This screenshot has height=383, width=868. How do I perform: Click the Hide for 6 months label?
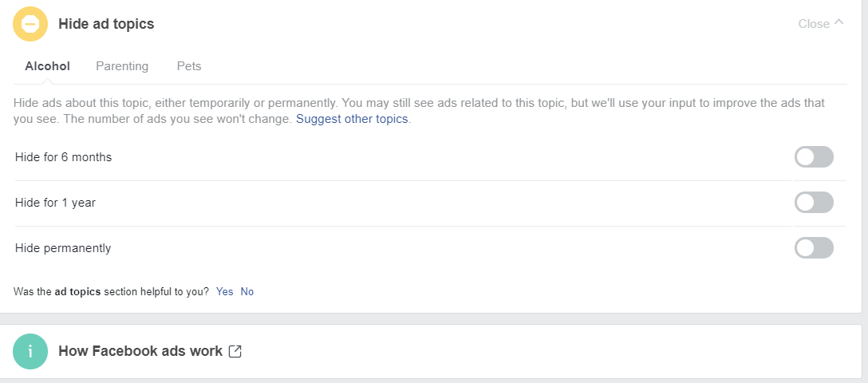click(63, 157)
